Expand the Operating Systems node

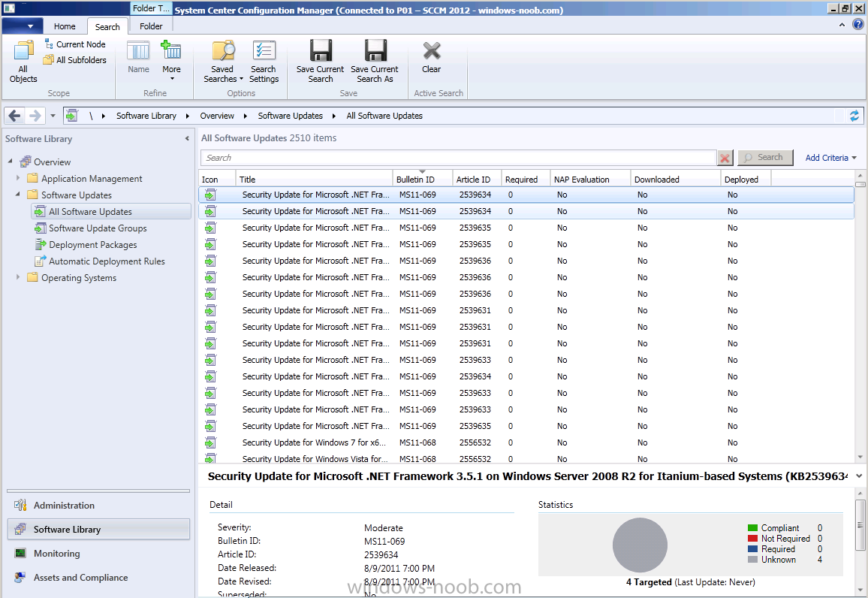[x=18, y=277]
